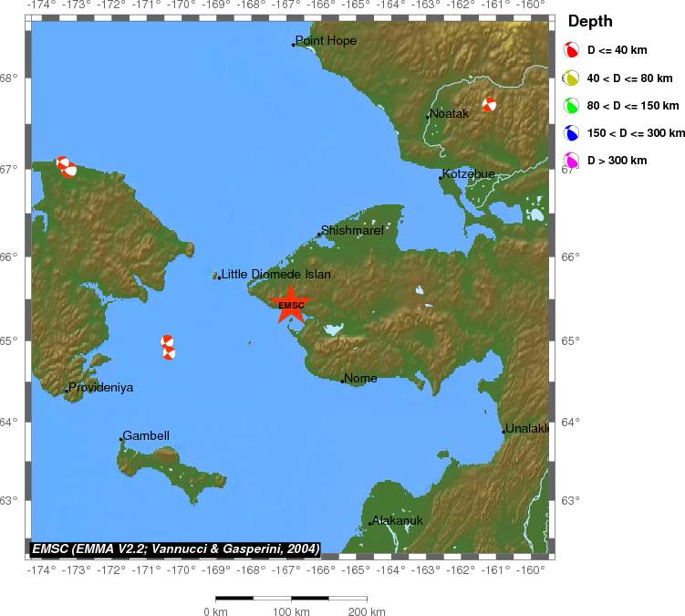Select the Kotzebue place label

[468, 173]
